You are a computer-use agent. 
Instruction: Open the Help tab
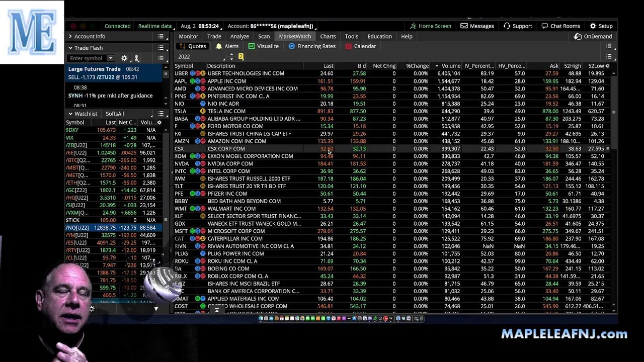click(407, 37)
